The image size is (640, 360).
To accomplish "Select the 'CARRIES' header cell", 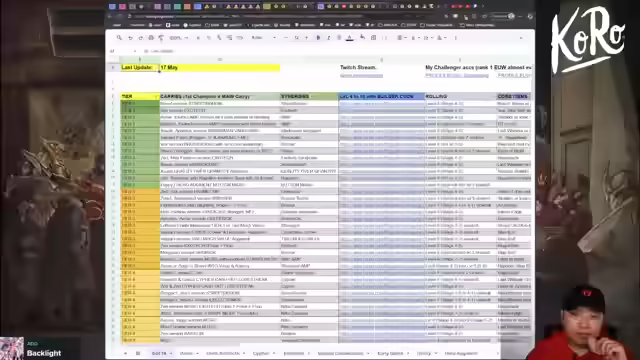I will point(220,96).
